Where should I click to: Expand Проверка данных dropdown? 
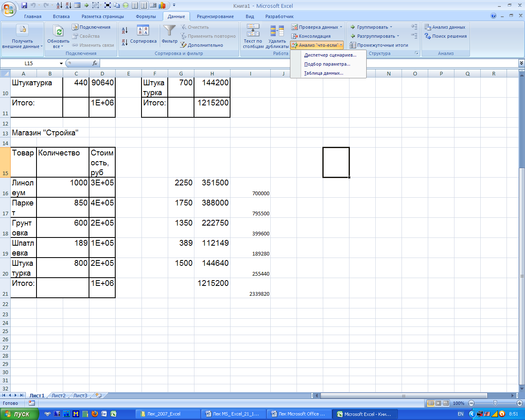pos(341,27)
